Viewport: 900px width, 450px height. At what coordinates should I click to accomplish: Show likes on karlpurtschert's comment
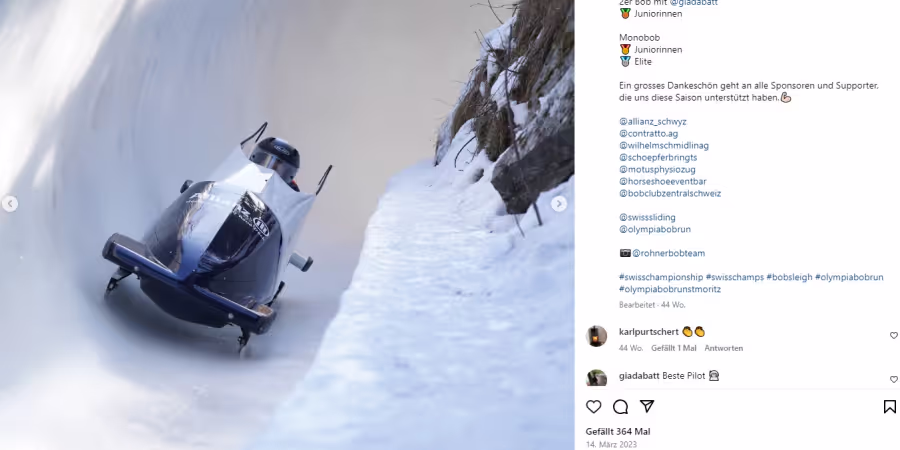673,348
